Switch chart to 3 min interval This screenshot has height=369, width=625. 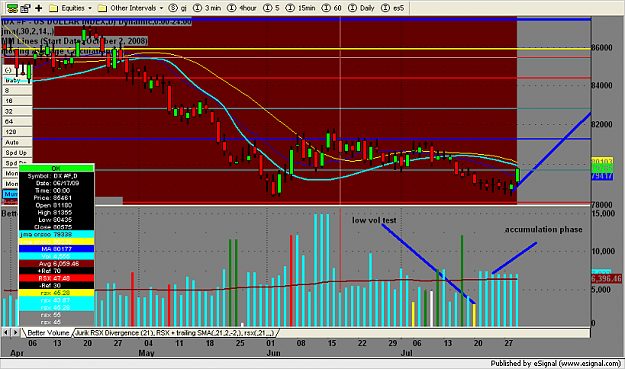(207, 8)
